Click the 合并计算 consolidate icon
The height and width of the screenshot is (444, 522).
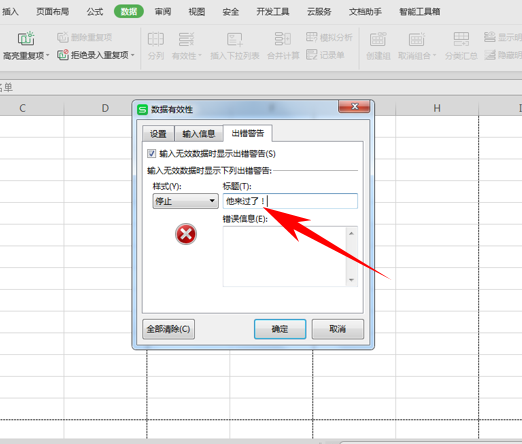(283, 39)
